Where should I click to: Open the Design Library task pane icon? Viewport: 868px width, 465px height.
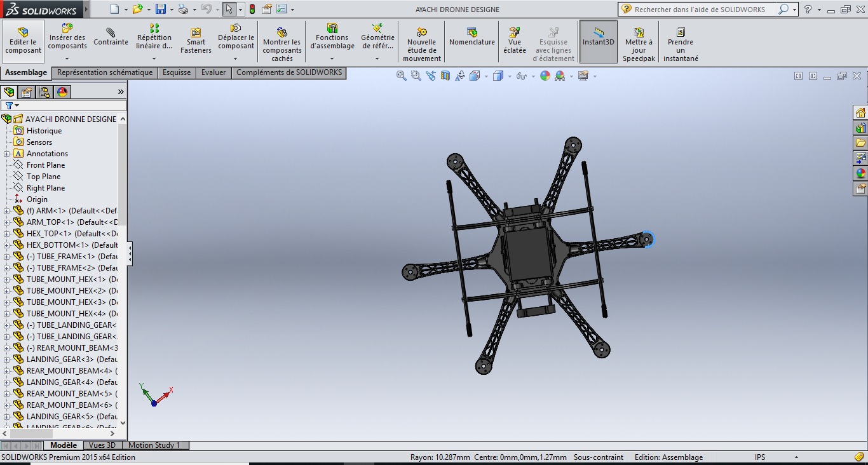pos(860,128)
